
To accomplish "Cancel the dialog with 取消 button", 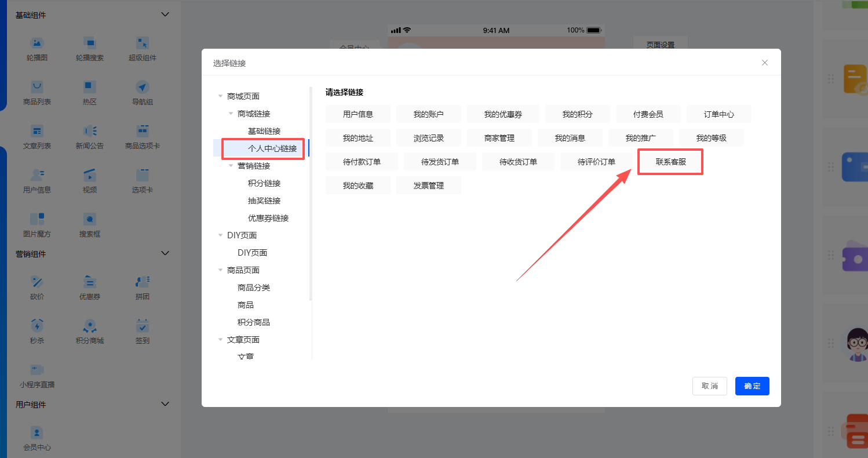I will [x=709, y=386].
